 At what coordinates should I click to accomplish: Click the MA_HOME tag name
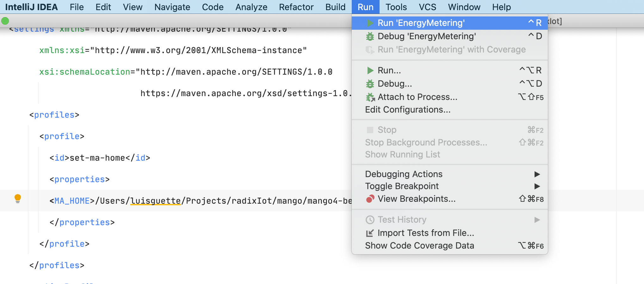[x=72, y=201]
